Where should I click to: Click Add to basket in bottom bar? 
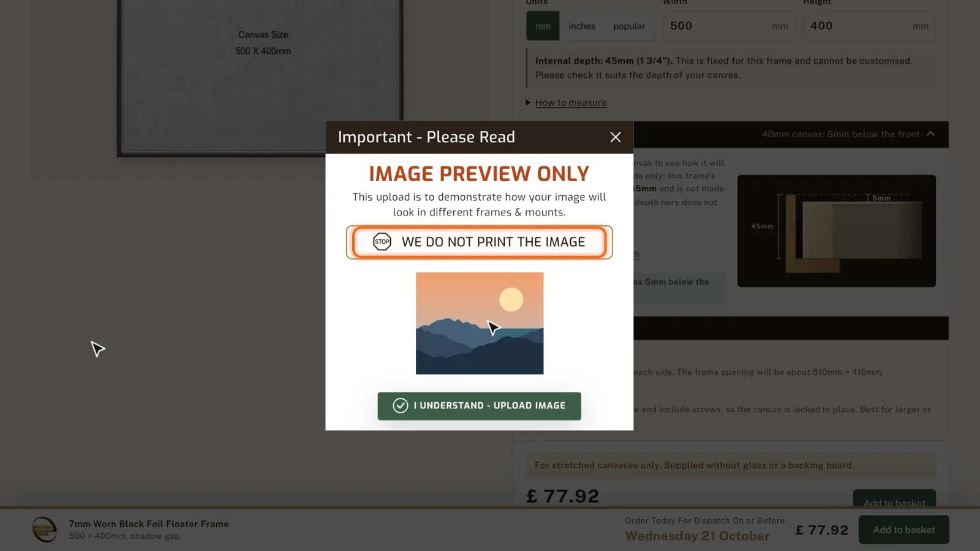(903, 530)
